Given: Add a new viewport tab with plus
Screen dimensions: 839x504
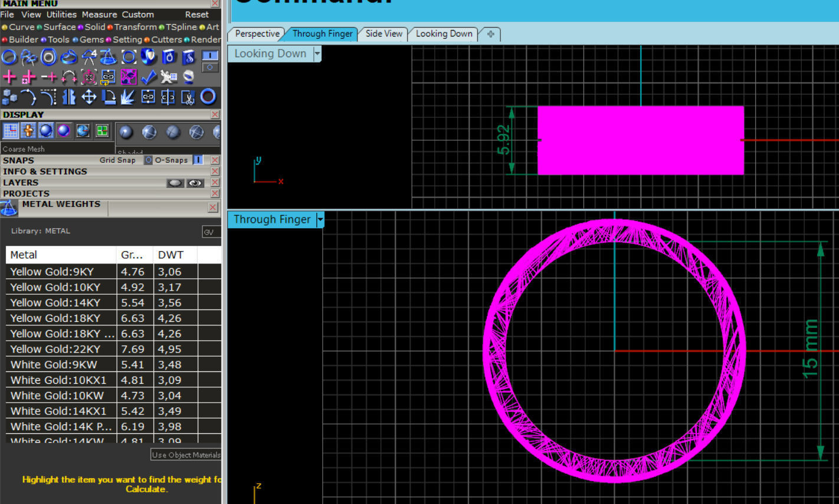Looking at the screenshot, I should click(490, 34).
